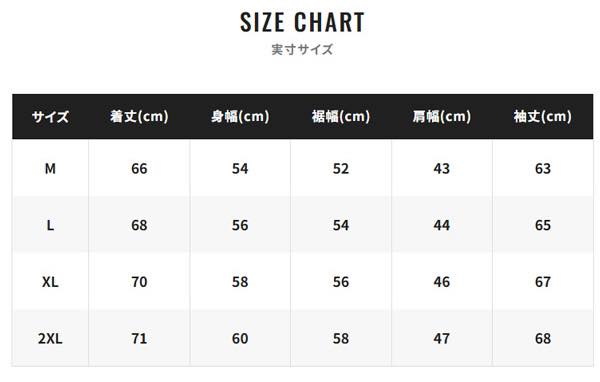
Task: Click the 2XL size row label
Action: [x=50, y=338]
